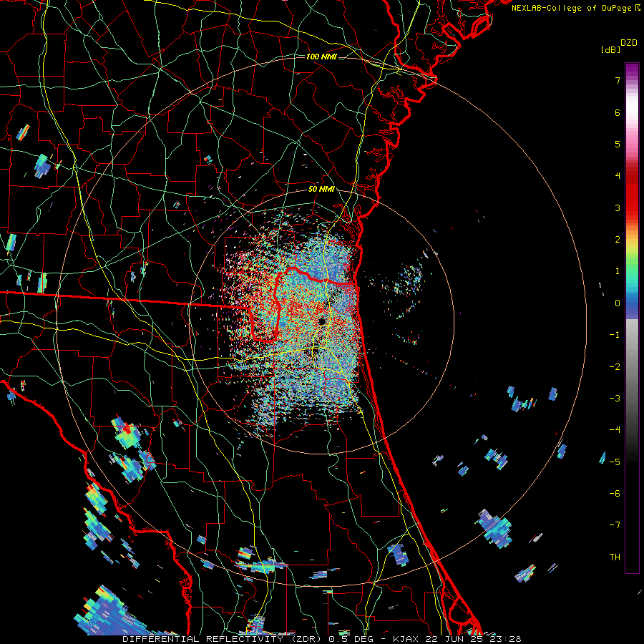Click the 'KJAX' station identifier in the caption
Image resolution: width=644 pixels, height=644 pixels.
406,639
